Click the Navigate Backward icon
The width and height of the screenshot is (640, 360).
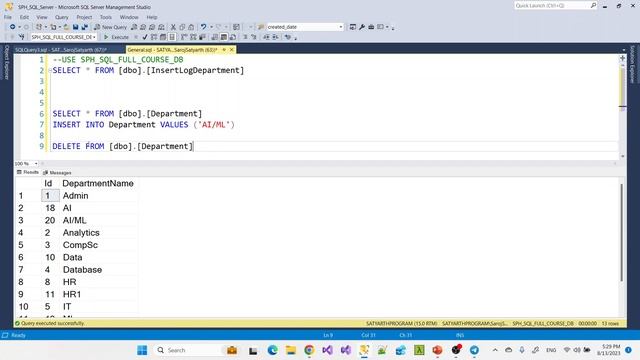(x=13, y=27)
